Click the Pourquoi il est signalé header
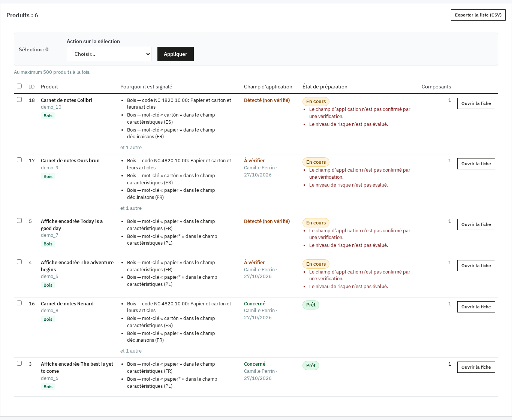 click(146, 87)
